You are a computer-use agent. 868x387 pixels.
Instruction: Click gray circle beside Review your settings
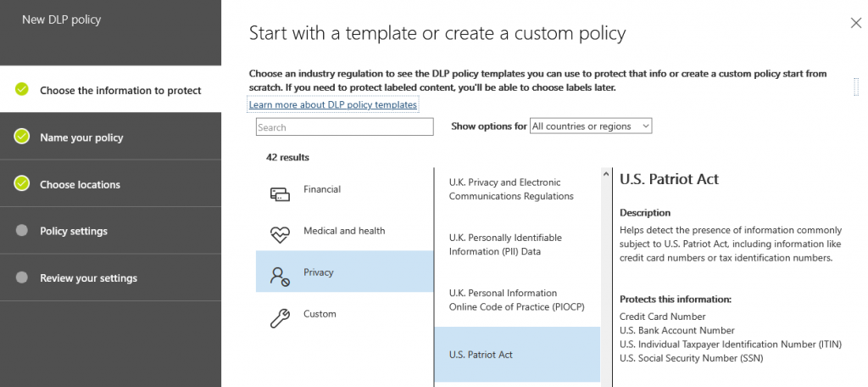22,278
